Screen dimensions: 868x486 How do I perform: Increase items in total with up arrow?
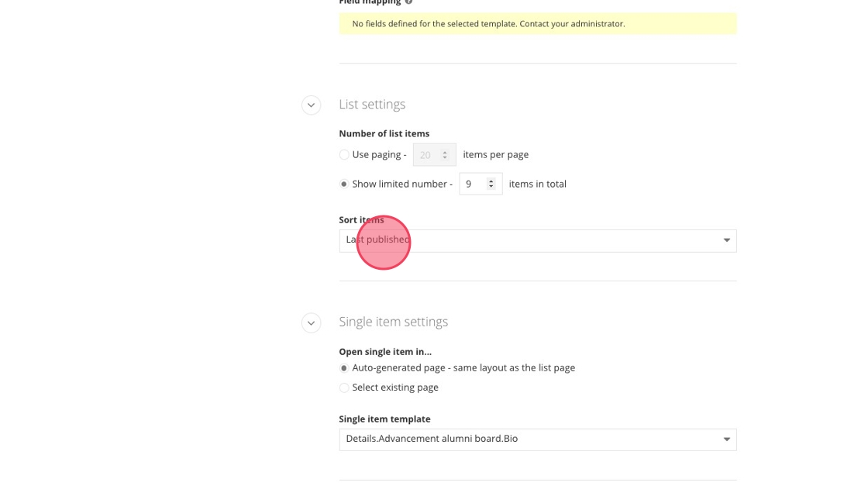[x=491, y=181]
